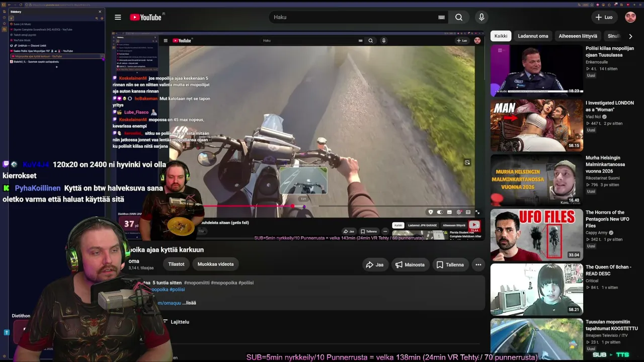The height and width of the screenshot is (362, 644).
Task: Share the video with Jaa button
Action: pyautogui.click(x=374, y=264)
